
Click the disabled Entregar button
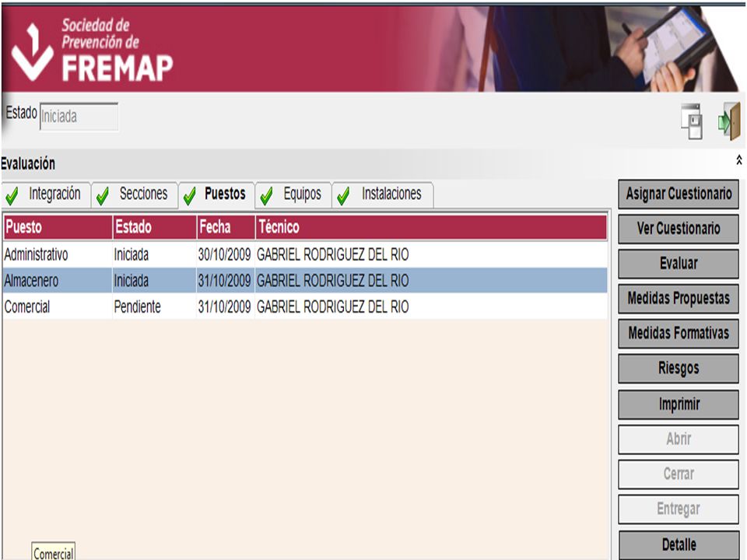[x=679, y=509]
